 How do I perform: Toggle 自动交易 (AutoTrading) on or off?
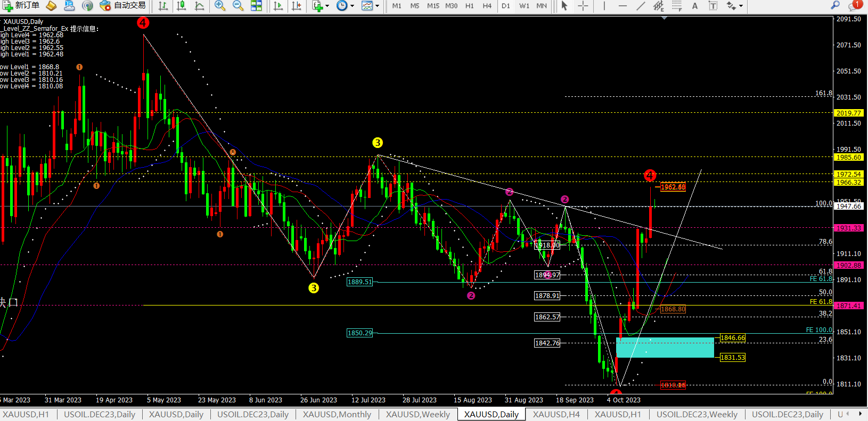123,5
